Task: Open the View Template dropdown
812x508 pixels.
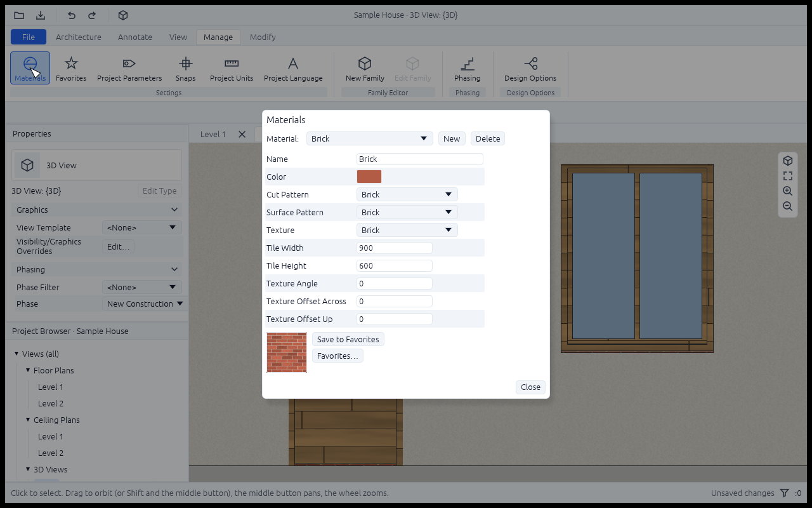Action: (141, 227)
